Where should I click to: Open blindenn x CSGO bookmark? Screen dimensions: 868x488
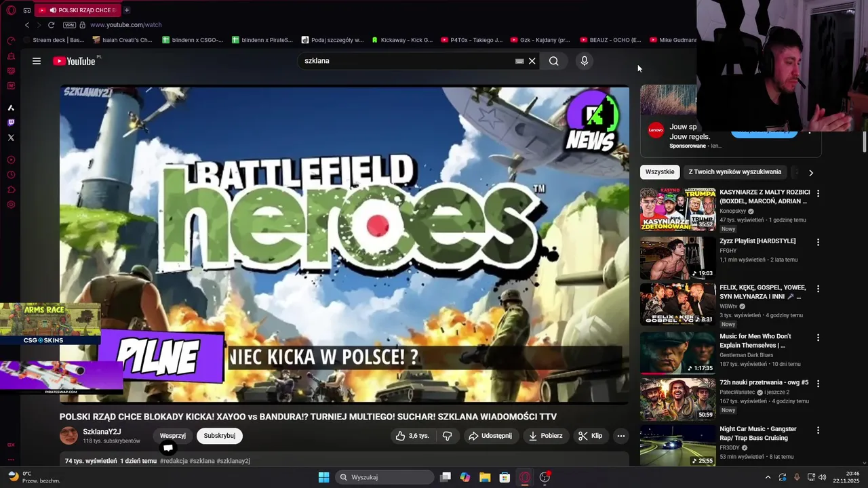[x=193, y=40]
